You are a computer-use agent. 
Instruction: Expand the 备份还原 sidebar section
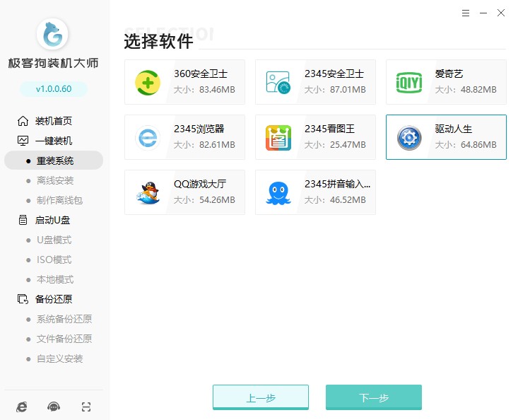click(54, 299)
